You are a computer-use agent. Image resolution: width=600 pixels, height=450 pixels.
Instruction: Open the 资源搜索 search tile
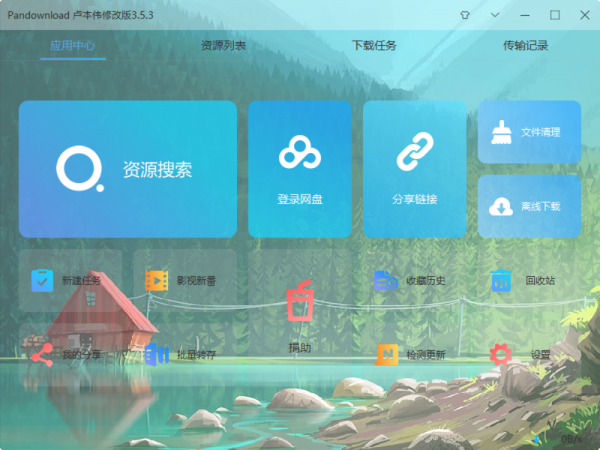[128, 169]
